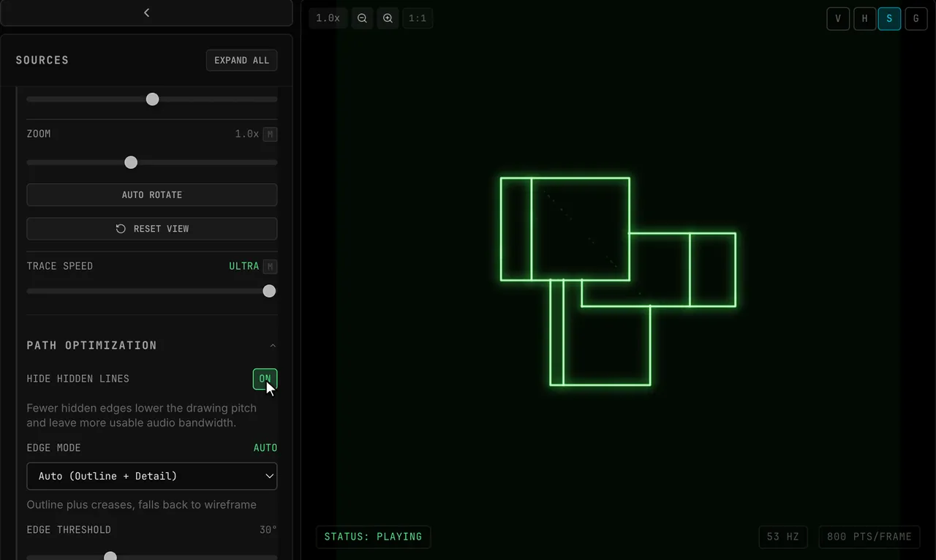Screen dimensions: 936x560
Task: Zoom in using the magnifier plus icon
Action: tap(388, 18)
